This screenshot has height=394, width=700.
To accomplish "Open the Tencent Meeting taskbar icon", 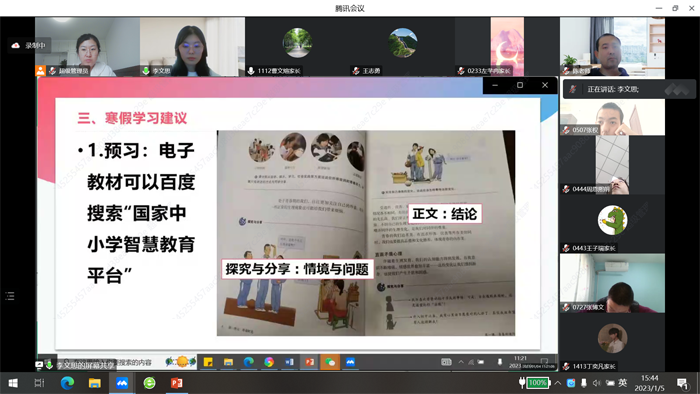I will [122, 383].
